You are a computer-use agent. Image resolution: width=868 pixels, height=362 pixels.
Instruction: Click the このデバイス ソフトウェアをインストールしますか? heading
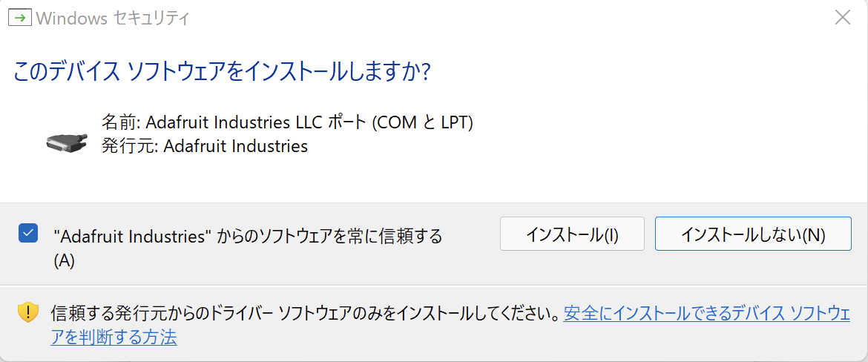[x=223, y=72]
